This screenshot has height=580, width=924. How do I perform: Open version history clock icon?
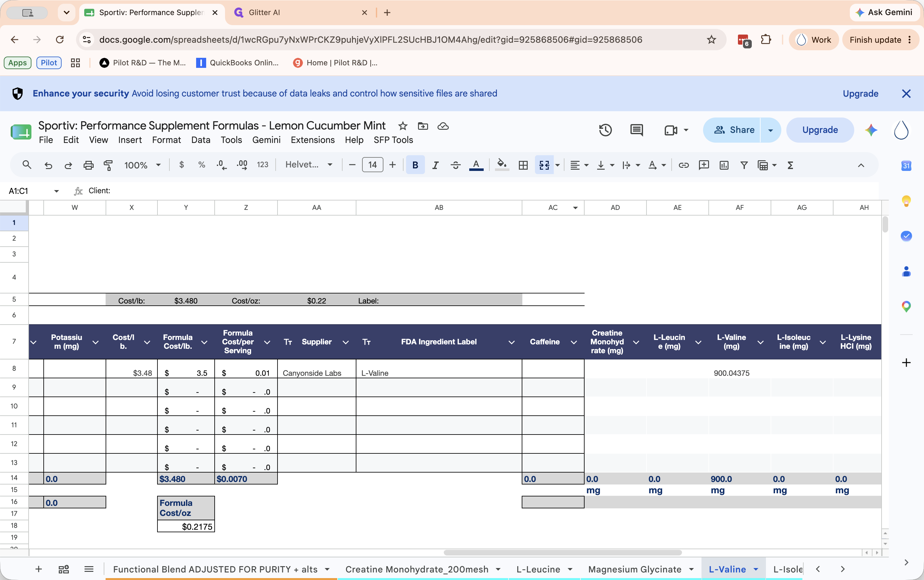coord(605,130)
